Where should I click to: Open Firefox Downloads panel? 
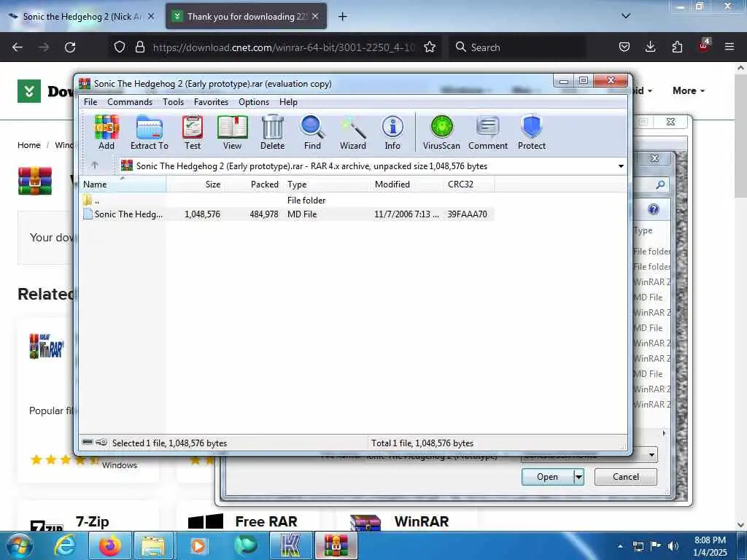pos(650,47)
